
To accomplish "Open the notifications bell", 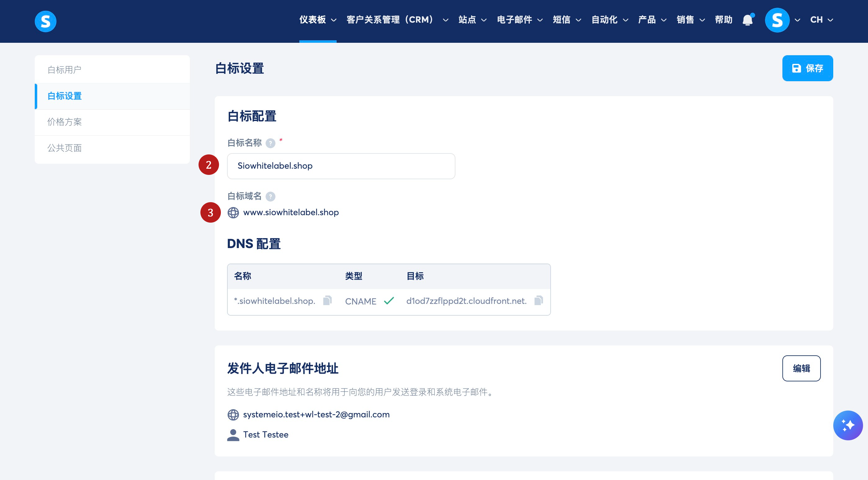I will click(x=747, y=20).
